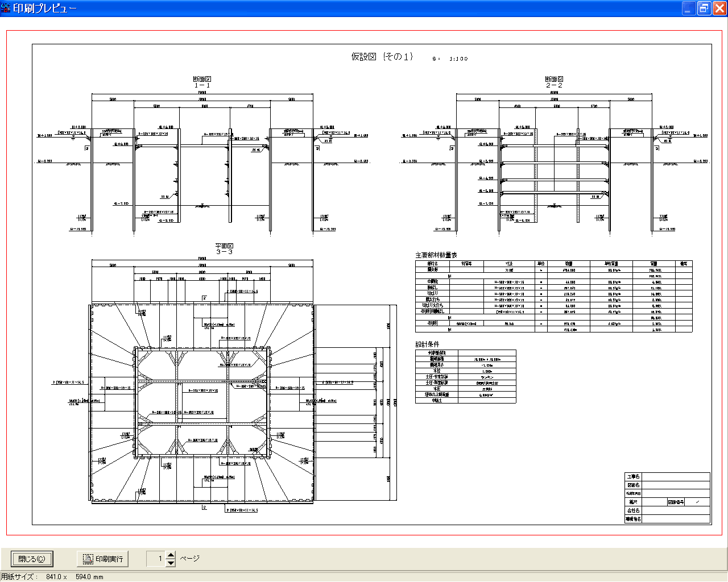This screenshot has height=582, width=728.
Task: Click the 会社名 row in the title block
Action: pyautogui.click(x=667, y=510)
